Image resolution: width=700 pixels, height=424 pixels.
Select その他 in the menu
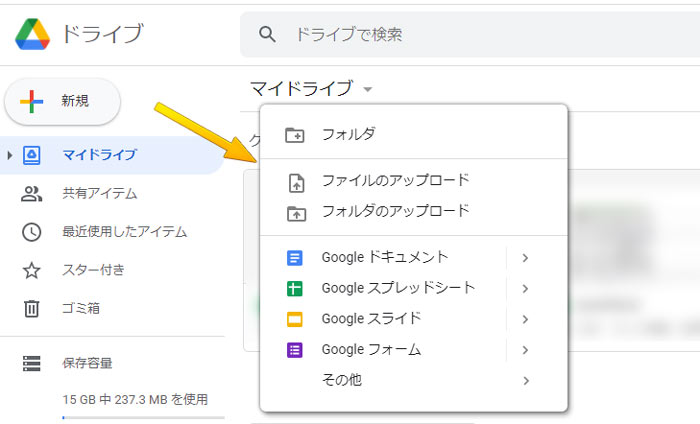[413, 380]
